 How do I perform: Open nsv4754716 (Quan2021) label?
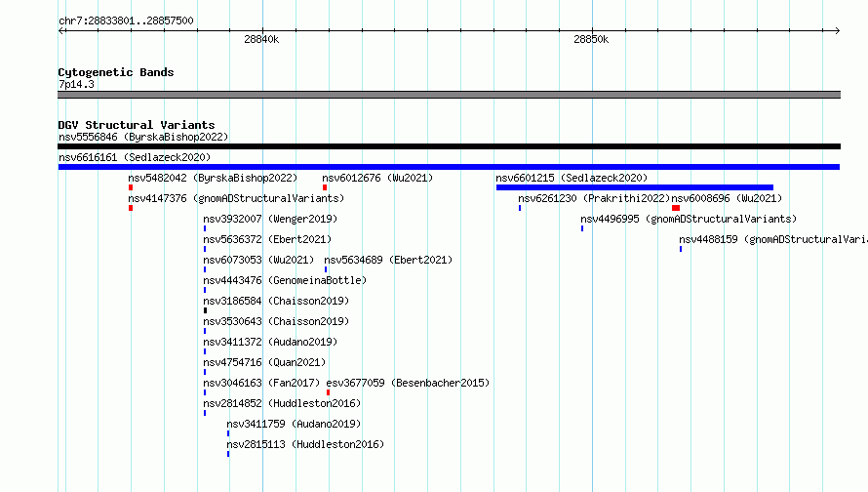[264, 362]
